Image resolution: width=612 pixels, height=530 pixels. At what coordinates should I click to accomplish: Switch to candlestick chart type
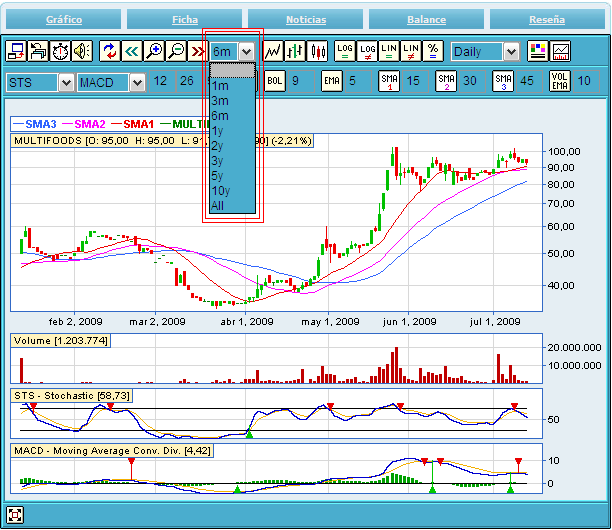318,51
